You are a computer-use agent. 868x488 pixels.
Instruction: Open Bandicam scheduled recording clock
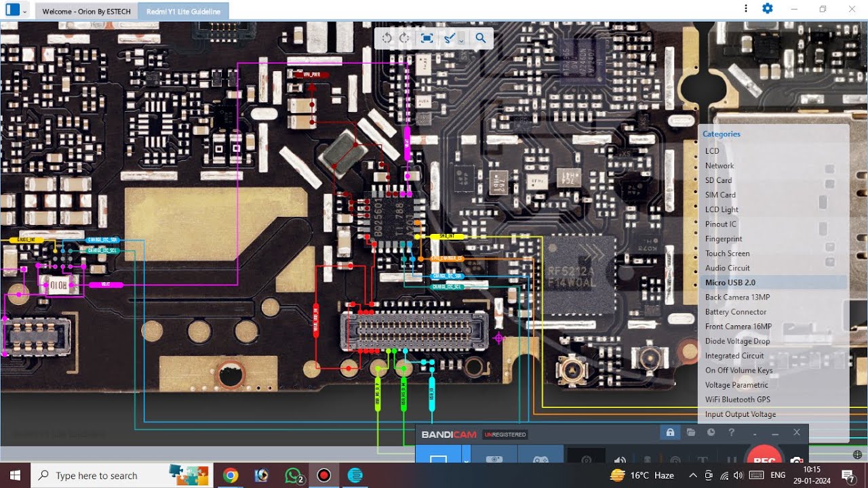(711, 432)
